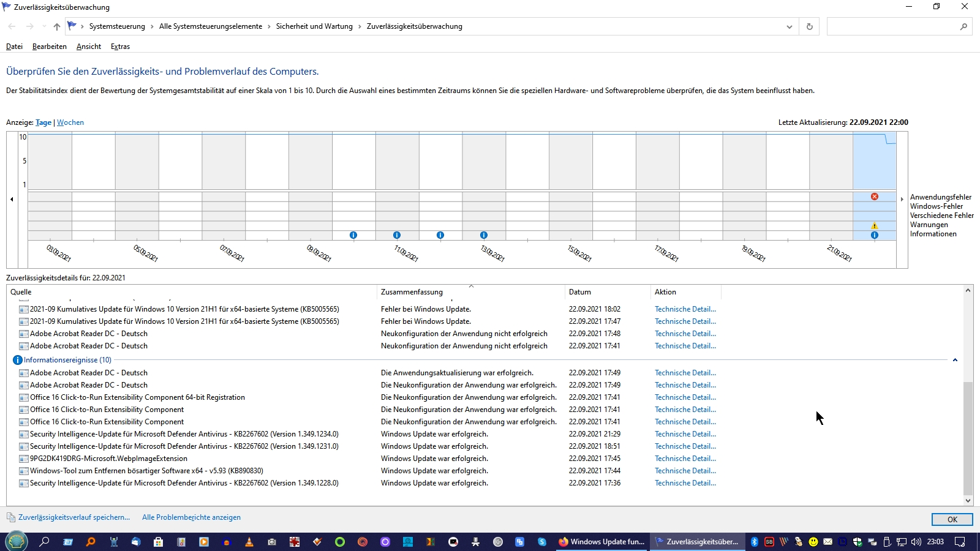980x551 pixels.
Task: Click Bluetooth icon in system tray
Action: (755, 542)
